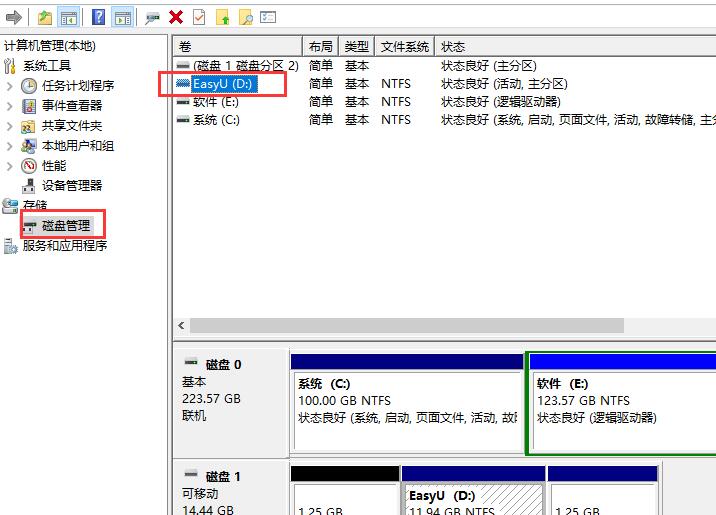Click the volume icon of EasyU (D:) row
Image resolution: width=716 pixels, height=515 pixels.
coord(183,84)
